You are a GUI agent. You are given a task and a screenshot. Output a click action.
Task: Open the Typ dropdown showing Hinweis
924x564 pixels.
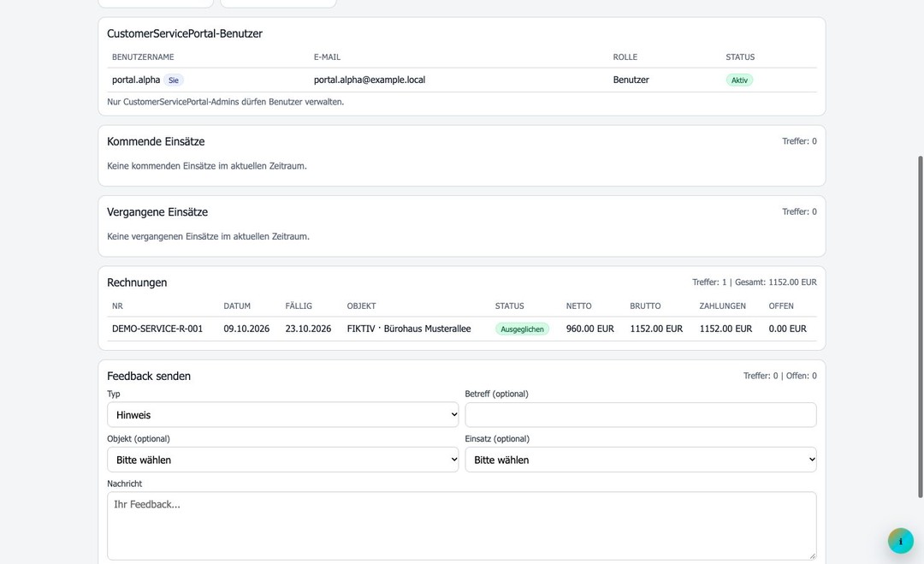click(283, 415)
